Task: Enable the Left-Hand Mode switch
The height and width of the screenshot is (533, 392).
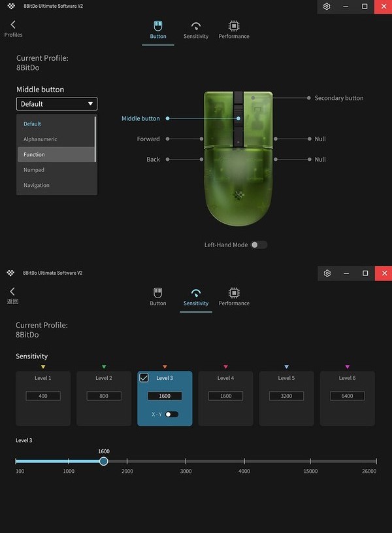Action: point(259,245)
